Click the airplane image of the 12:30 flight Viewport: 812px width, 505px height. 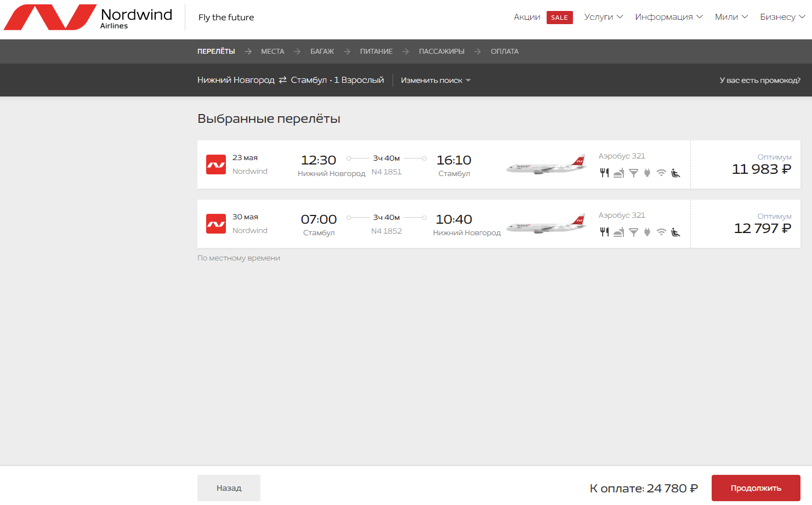546,164
